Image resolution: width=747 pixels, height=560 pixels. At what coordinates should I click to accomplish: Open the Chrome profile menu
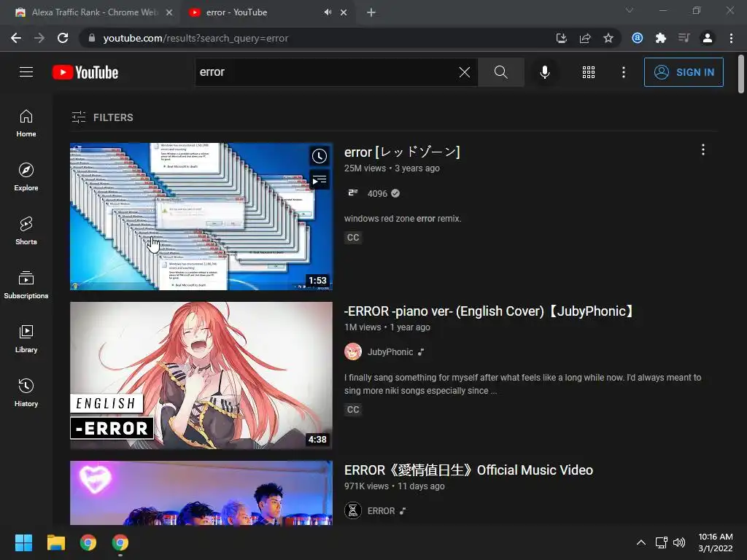pos(708,38)
